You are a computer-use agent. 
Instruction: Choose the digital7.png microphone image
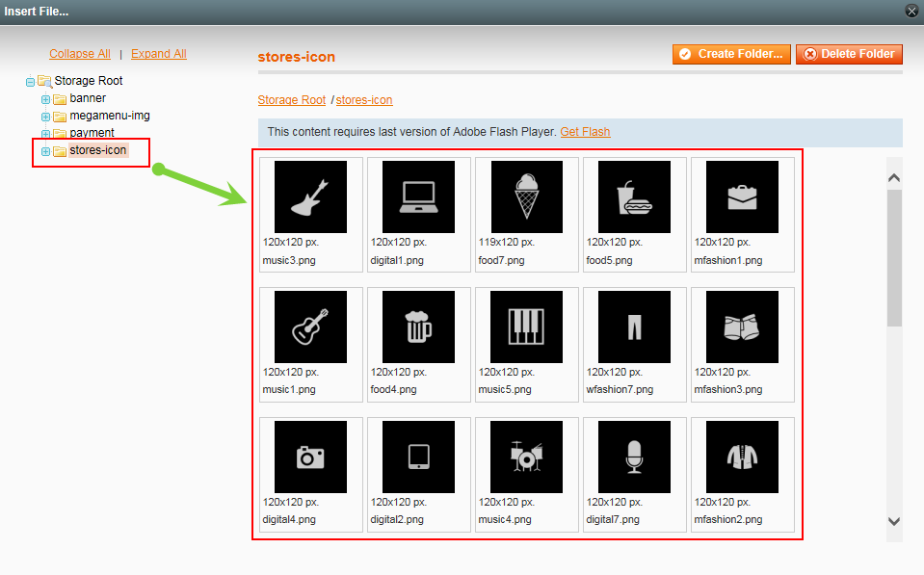(634, 457)
